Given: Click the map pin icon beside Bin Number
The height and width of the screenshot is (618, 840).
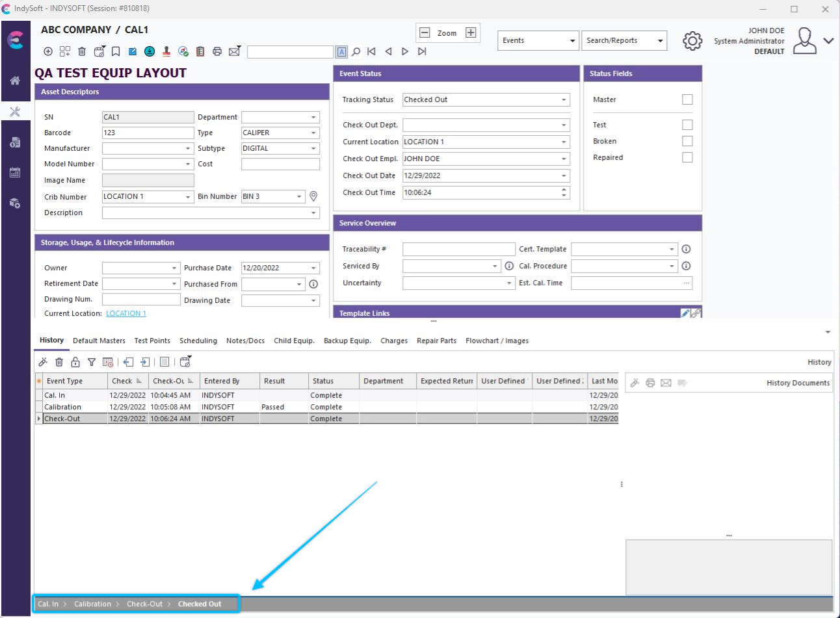Looking at the screenshot, I should (313, 196).
